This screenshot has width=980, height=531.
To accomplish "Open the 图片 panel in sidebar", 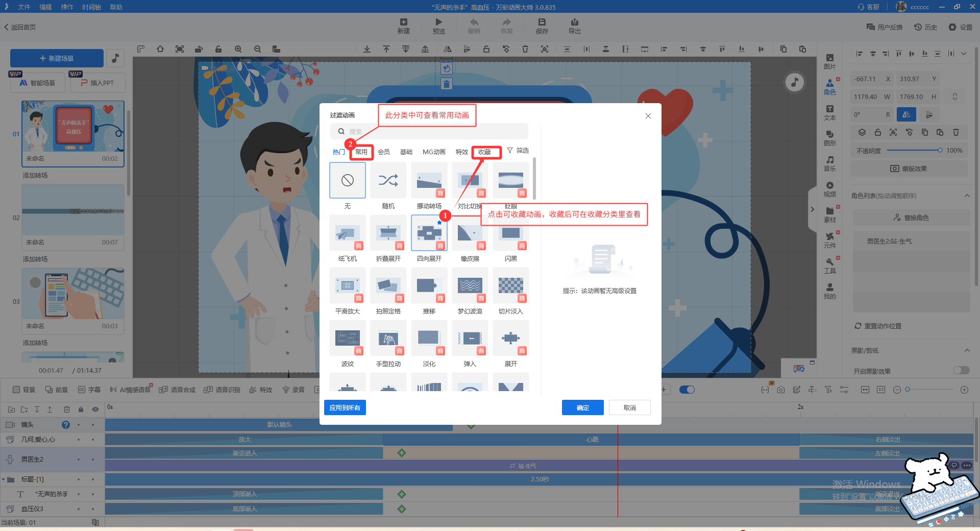I will coord(829,61).
